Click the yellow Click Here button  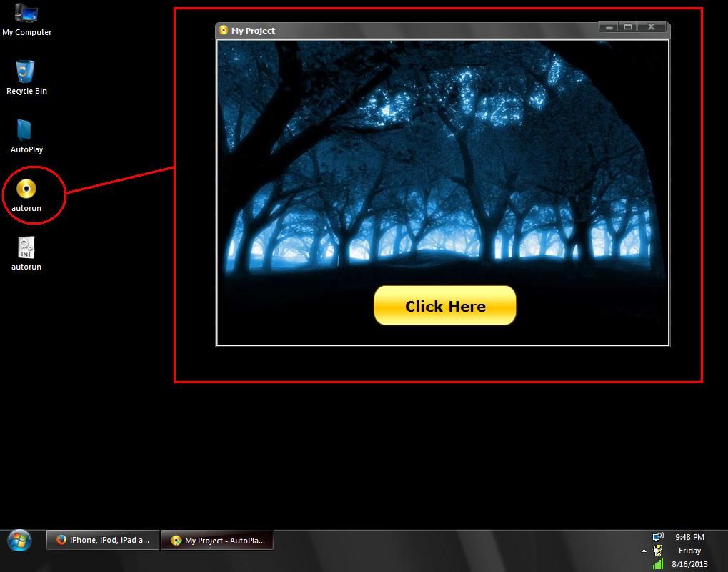click(x=444, y=306)
